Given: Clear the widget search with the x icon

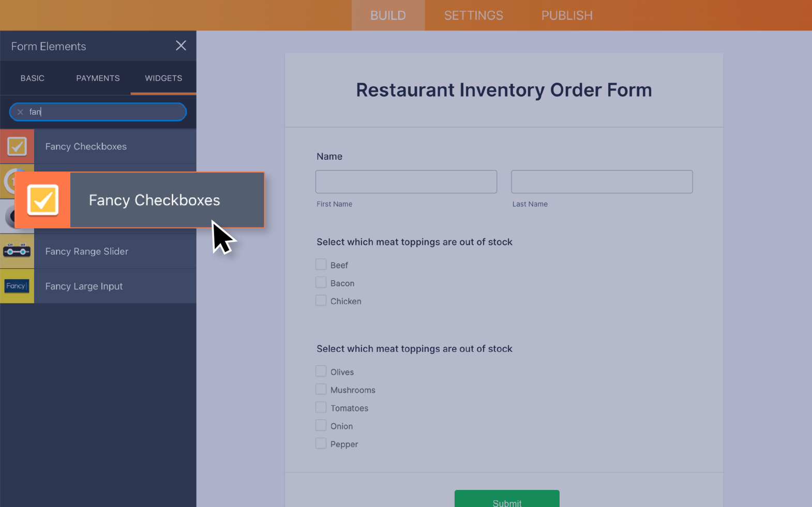Looking at the screenshot, I should pos(20,112).
